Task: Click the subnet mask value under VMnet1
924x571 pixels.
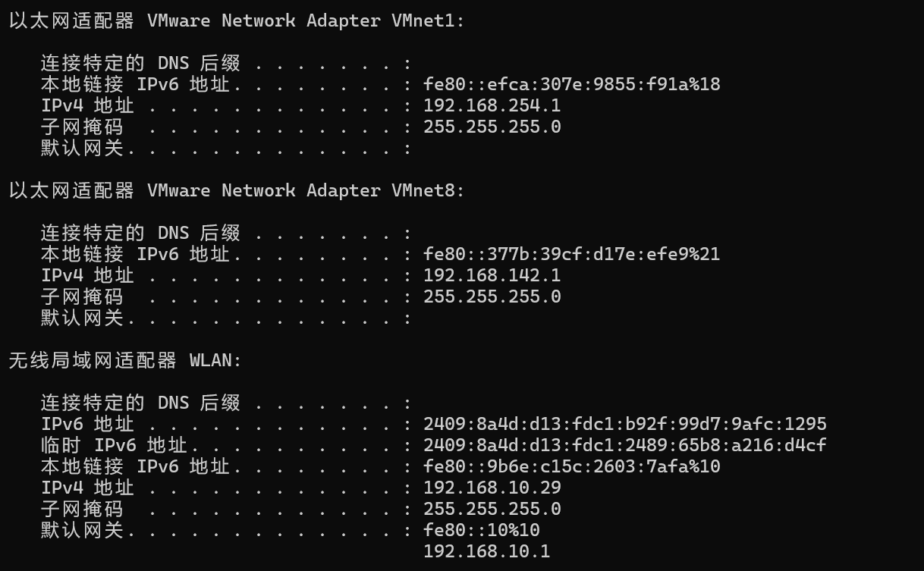Action: (492, 127)
